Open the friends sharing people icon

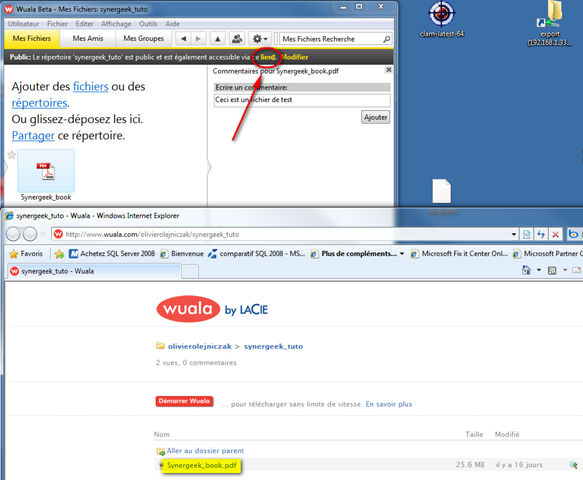(x=237, y=39)
